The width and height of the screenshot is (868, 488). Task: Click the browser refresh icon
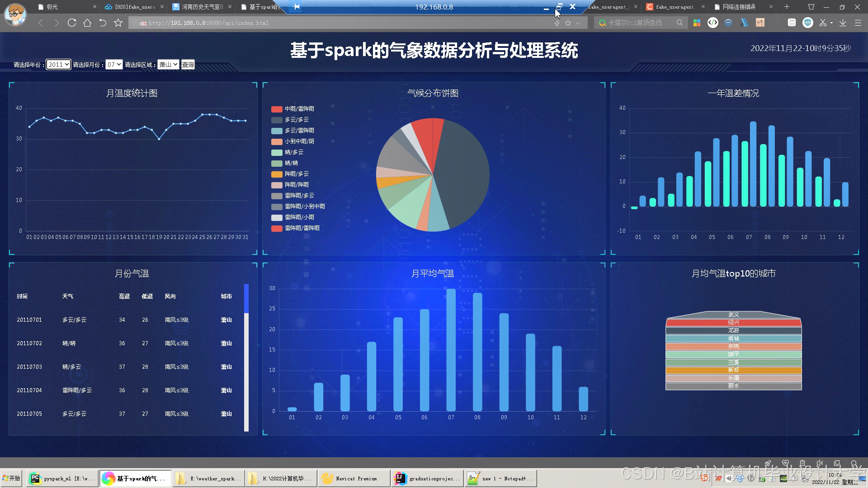coord(71,23)
